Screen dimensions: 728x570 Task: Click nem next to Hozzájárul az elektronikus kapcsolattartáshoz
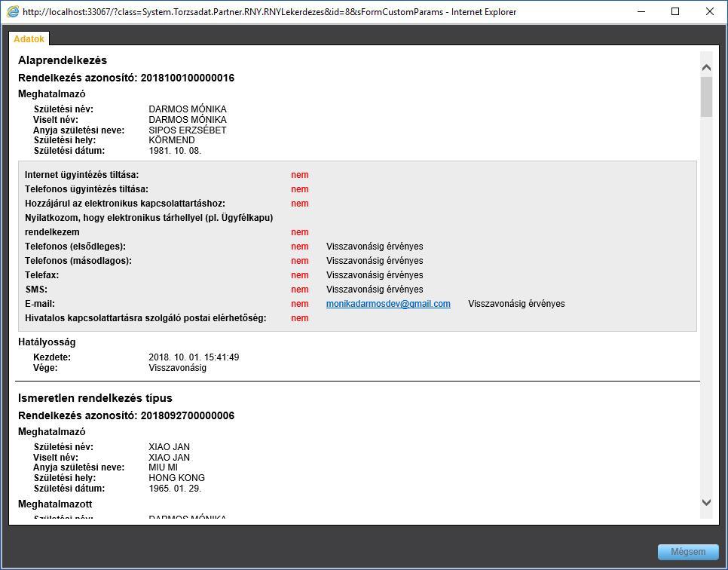(300, 204)
